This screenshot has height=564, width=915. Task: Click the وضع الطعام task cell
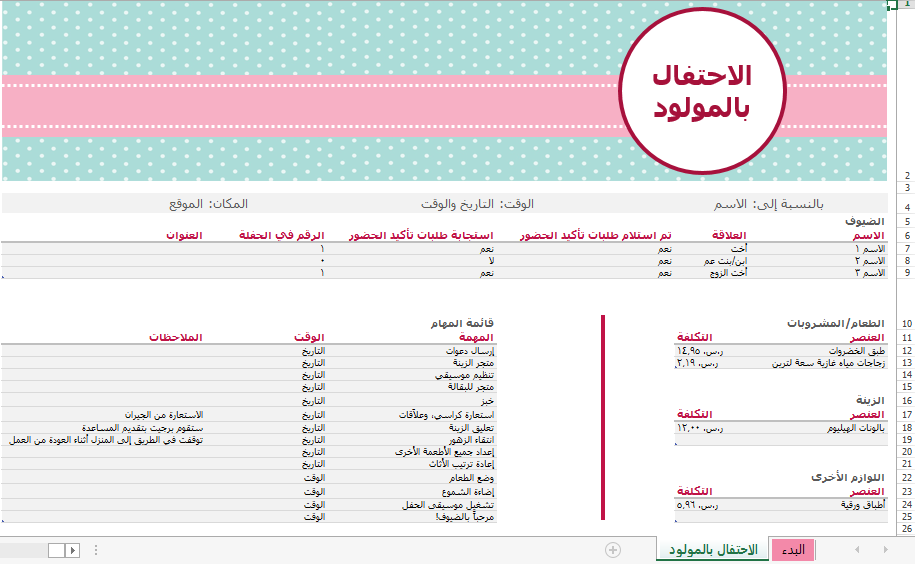coord(472,478)
